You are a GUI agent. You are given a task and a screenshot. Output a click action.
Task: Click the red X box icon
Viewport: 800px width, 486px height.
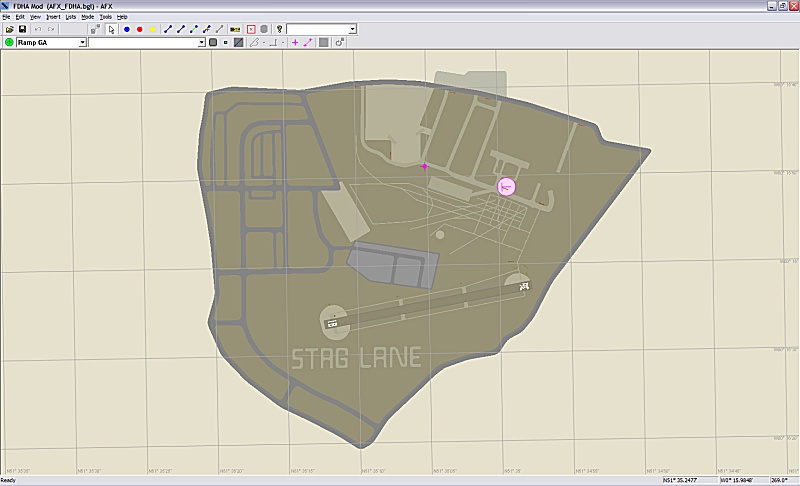pyautogui.click(x=251, y=30)
